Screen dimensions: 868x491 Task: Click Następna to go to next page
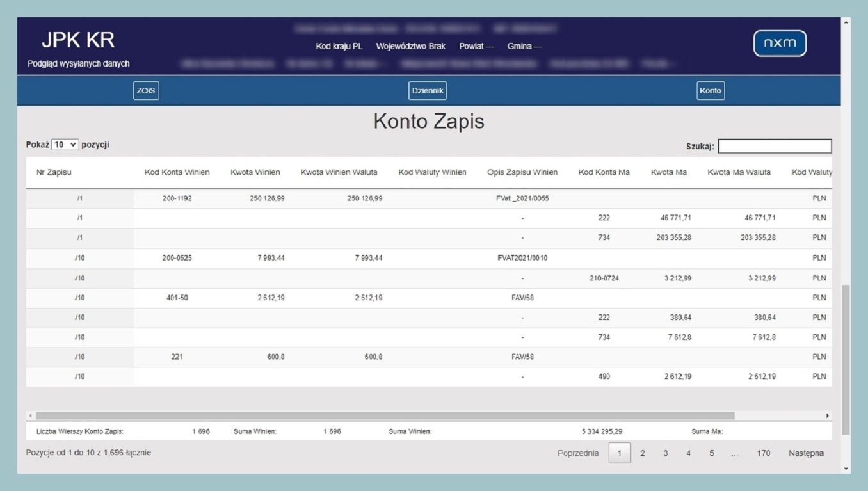tap(806, 453)
